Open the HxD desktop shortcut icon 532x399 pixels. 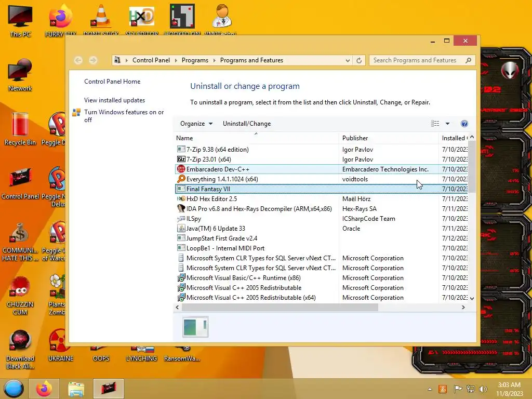coord(141,20)
